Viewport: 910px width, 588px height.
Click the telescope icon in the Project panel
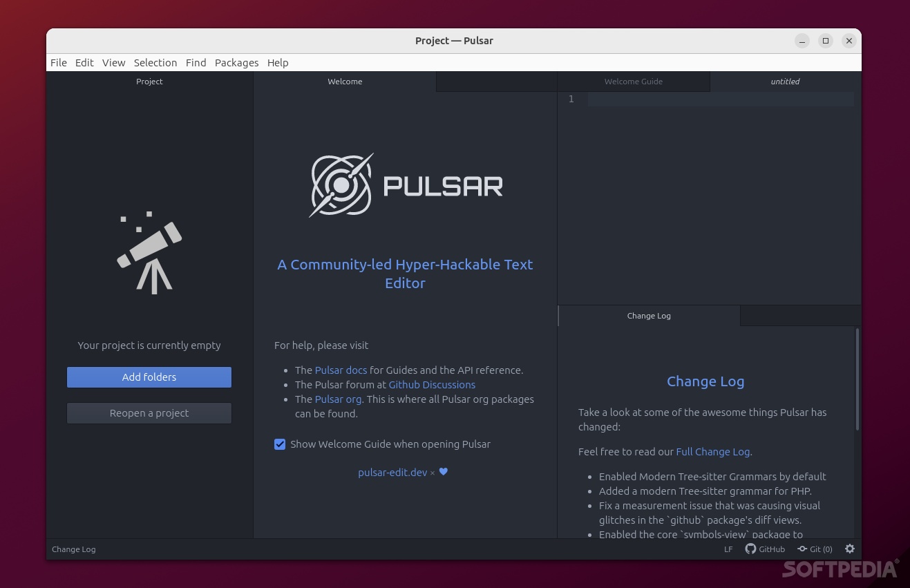[149, 252]
